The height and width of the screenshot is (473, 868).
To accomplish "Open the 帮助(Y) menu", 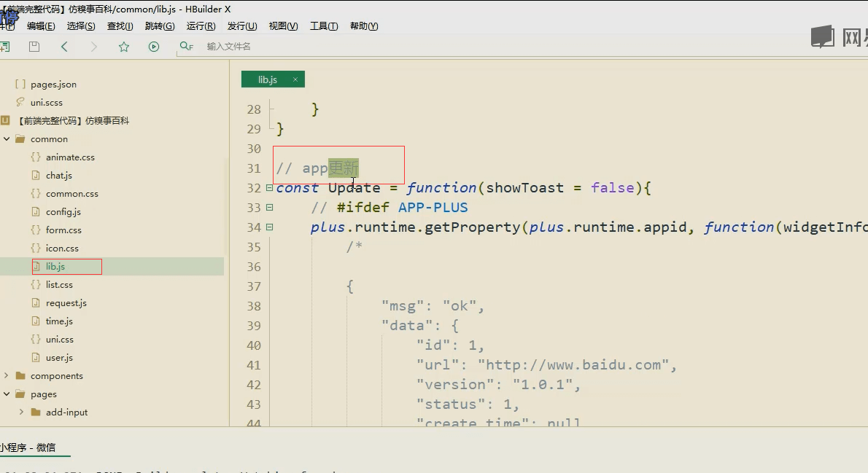I will pos(364,26).
